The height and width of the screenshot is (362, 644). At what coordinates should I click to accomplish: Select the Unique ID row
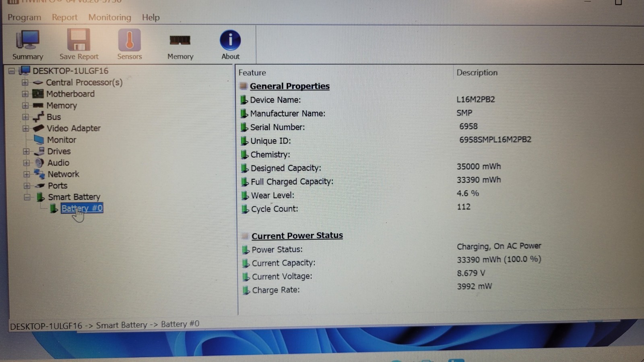click(439, 141)
